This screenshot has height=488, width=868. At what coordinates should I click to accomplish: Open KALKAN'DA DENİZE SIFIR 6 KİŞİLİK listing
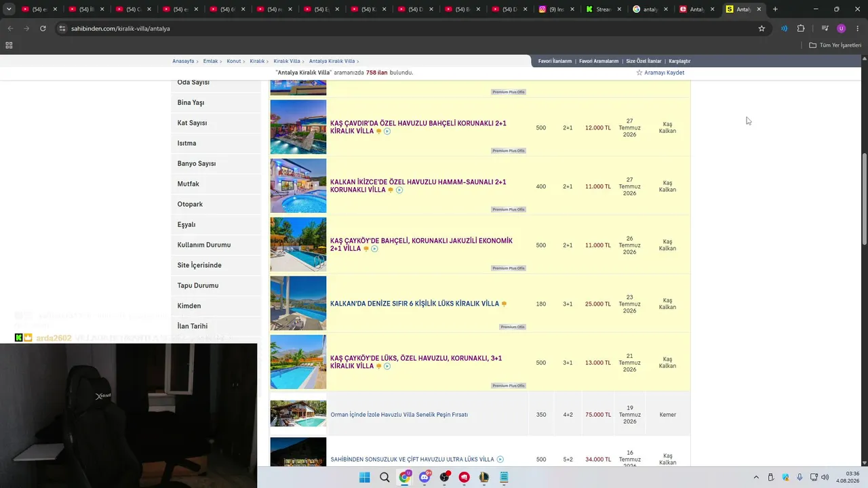tap(414, 304)
